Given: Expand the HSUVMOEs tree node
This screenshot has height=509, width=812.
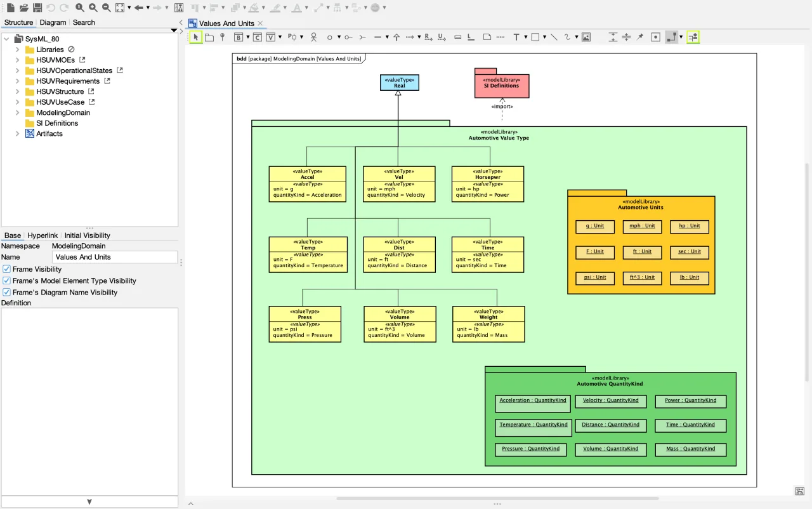Looking at the screenshot, I should click(17, 60).
